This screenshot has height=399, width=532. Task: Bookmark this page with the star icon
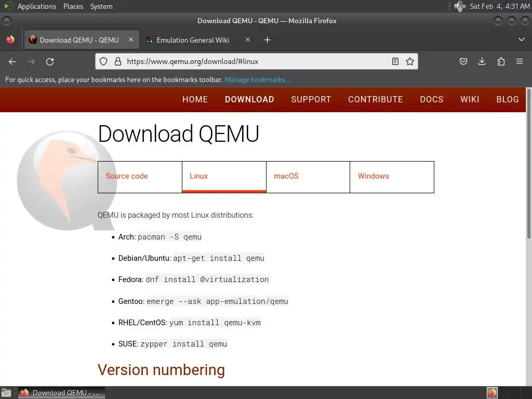point(410,61)
